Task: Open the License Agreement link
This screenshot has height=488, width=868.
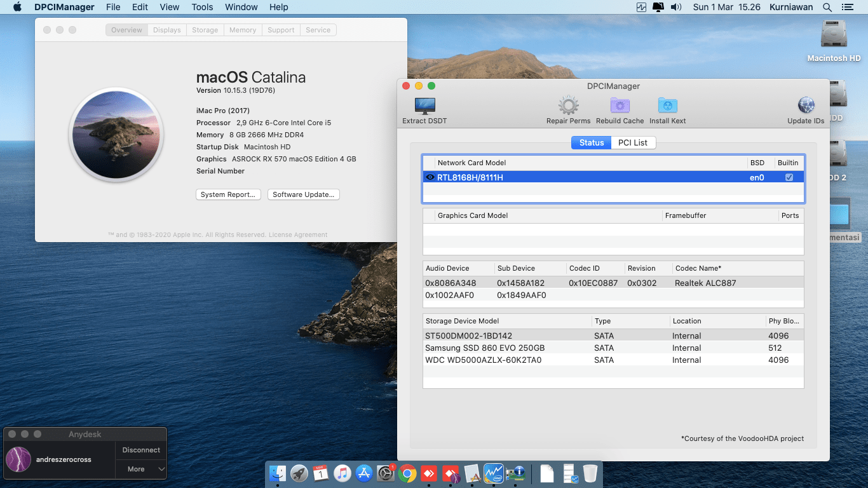Action: click(x=298, y=235)
